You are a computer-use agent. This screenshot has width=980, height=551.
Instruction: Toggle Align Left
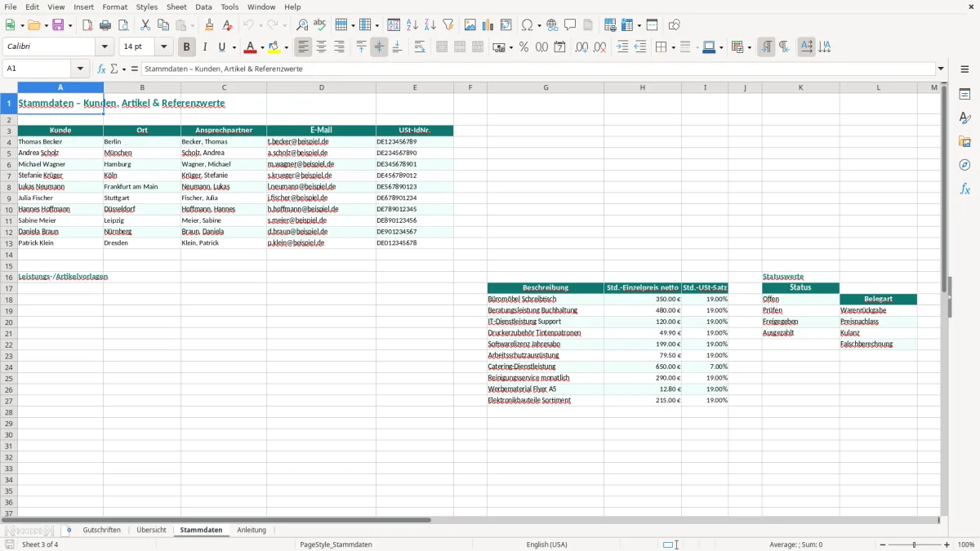tap(304, 47)
